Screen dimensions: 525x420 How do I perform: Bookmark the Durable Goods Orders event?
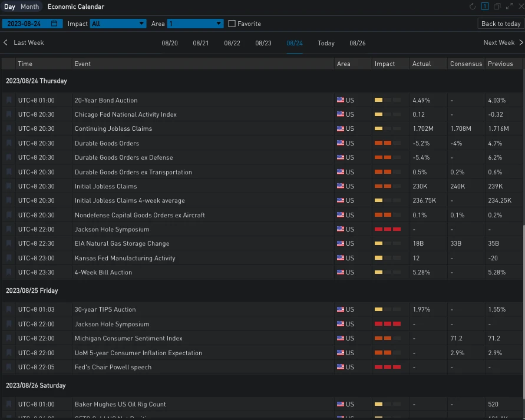click(x=9, y=143)
